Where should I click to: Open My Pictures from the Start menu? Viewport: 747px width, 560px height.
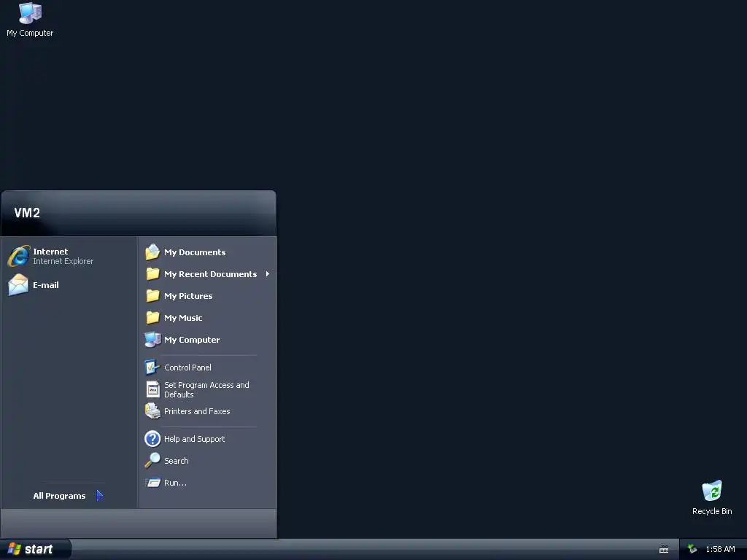coord(188,296)
